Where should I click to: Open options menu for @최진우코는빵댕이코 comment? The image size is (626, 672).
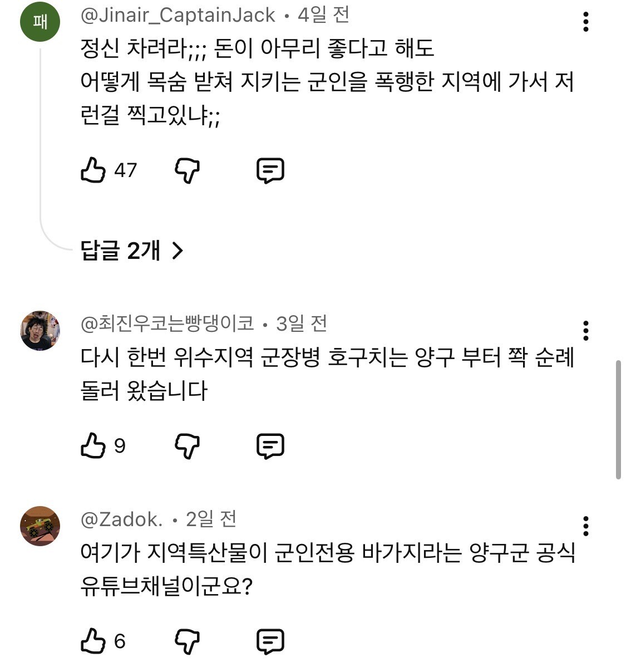pyautogui.click(x=585, y=331)
